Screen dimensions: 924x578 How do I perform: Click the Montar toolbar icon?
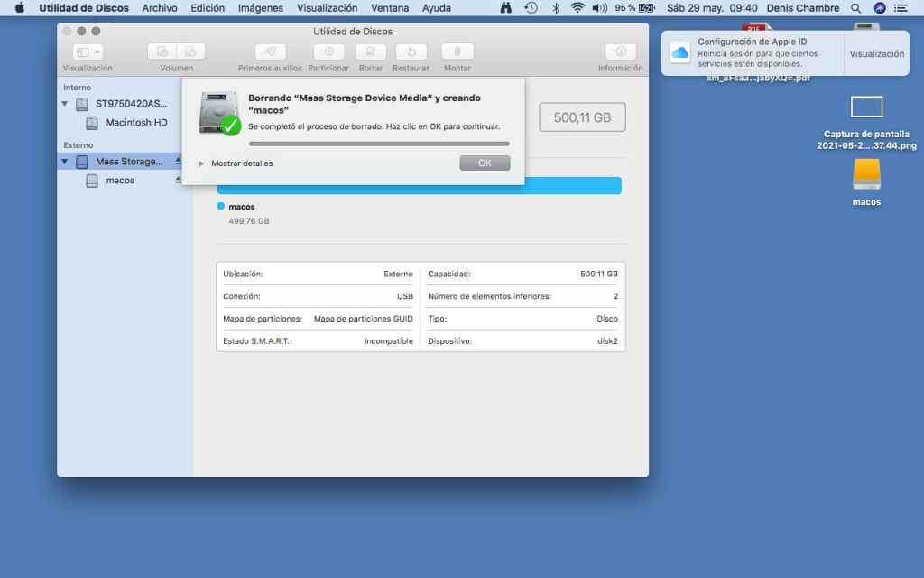tap(457, 52)
